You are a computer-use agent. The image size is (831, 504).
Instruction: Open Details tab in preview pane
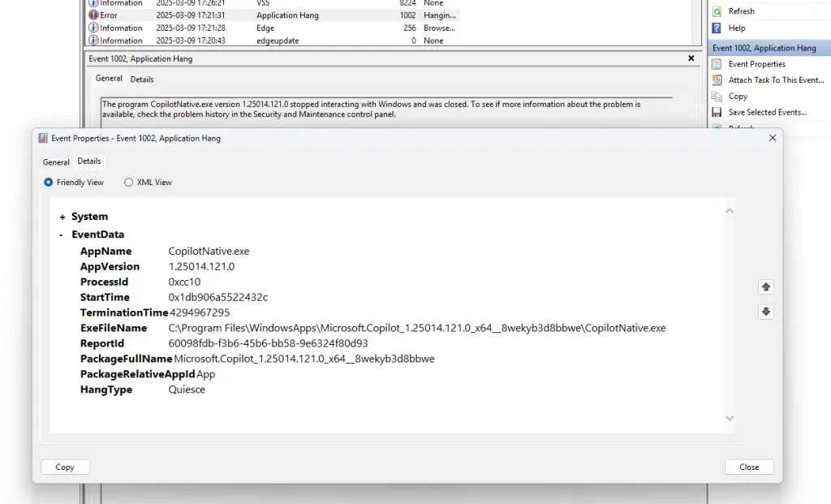click(142, 80)
